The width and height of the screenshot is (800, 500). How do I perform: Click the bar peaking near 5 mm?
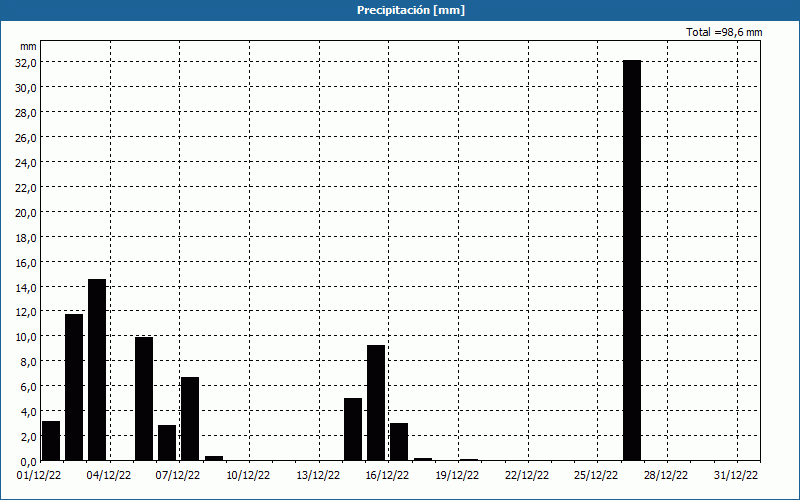[x=353, y=429]
